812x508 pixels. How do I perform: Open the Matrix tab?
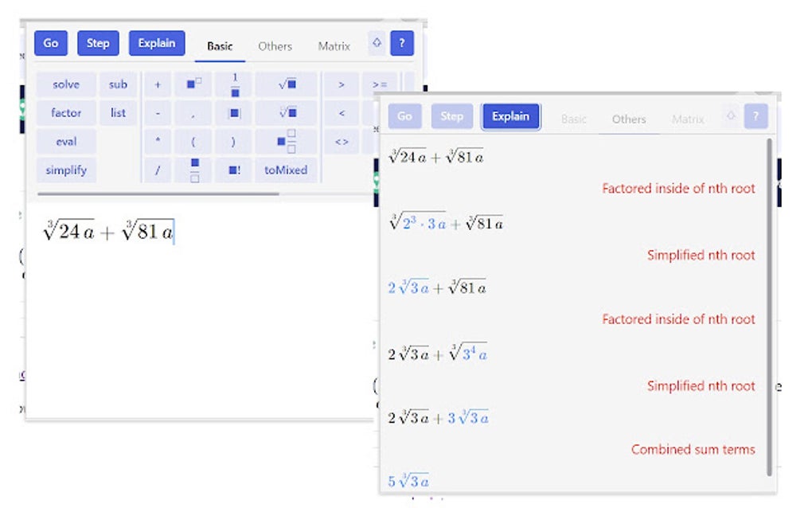click(333, 46)
